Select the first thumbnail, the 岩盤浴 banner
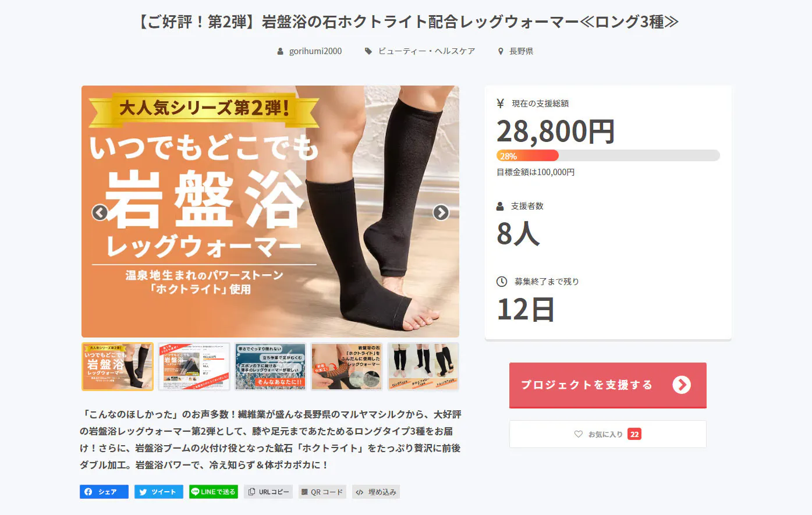 click(x=118, y=366)
